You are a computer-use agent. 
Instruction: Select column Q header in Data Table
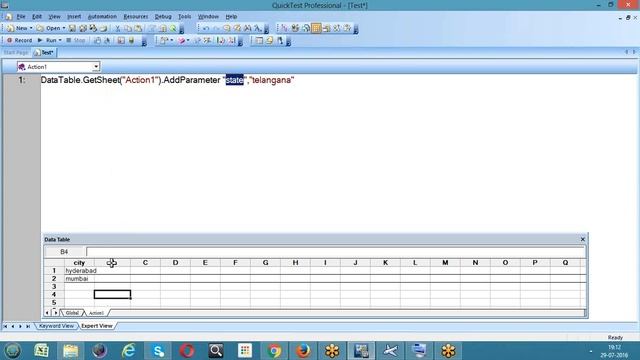(565, 263)
